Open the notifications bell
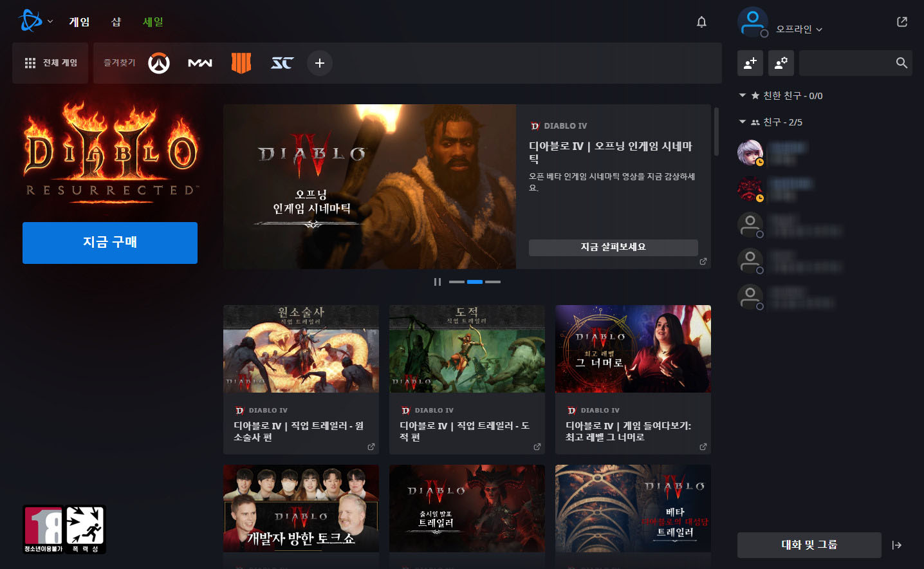The image size is (924, 569). [x=701, y=22]
